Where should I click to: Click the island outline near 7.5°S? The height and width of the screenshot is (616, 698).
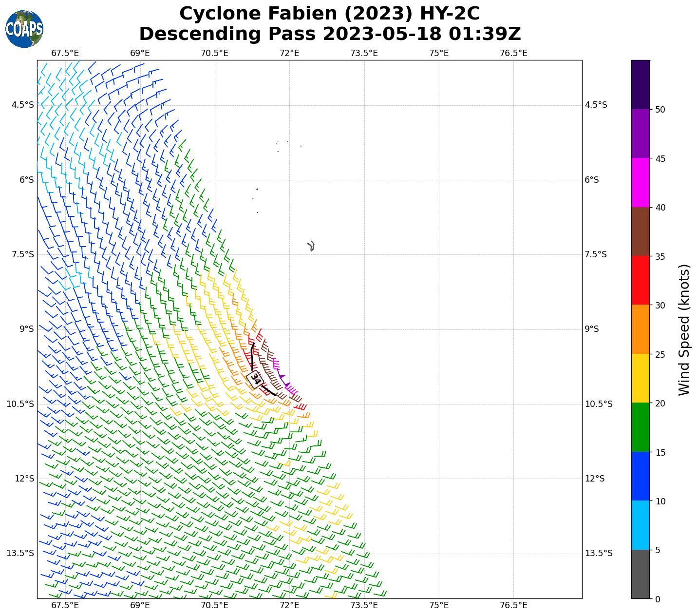pyautogui.click(x=311, y=246)
